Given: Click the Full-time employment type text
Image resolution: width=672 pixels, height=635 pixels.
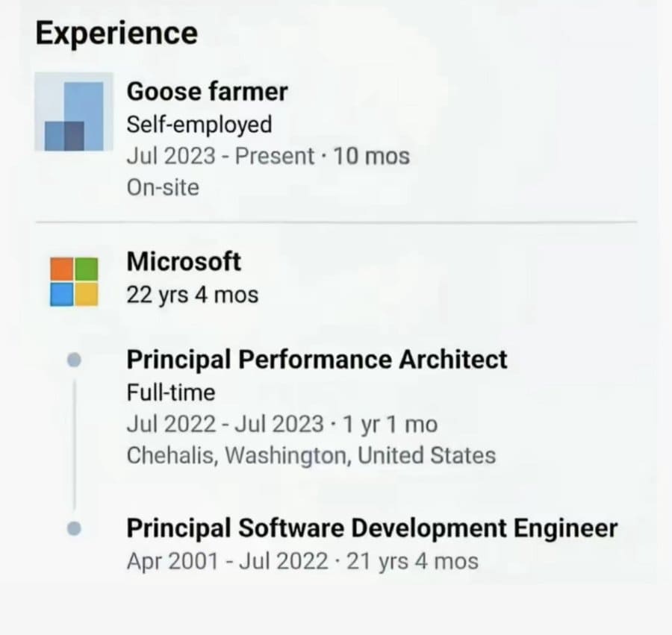Looking at the screenshot, I should pos(171,392).
